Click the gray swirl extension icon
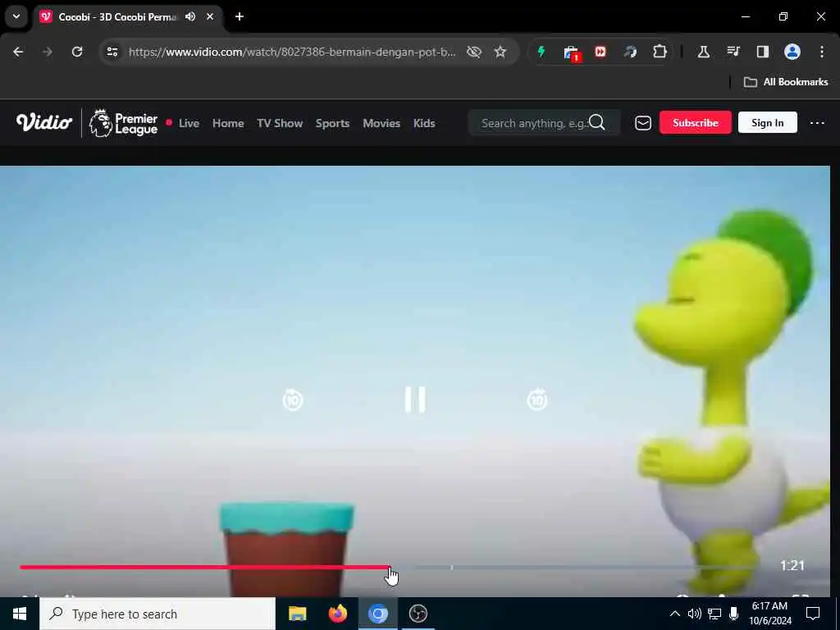The height and width of the screenshot is (630, 840). coord(630,52)
